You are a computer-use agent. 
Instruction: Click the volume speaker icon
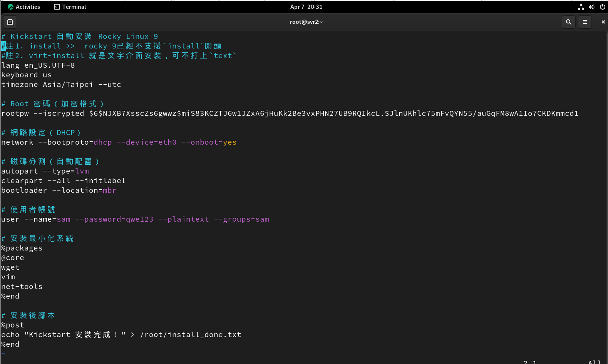pyautogui.click(x=591, y=7)
